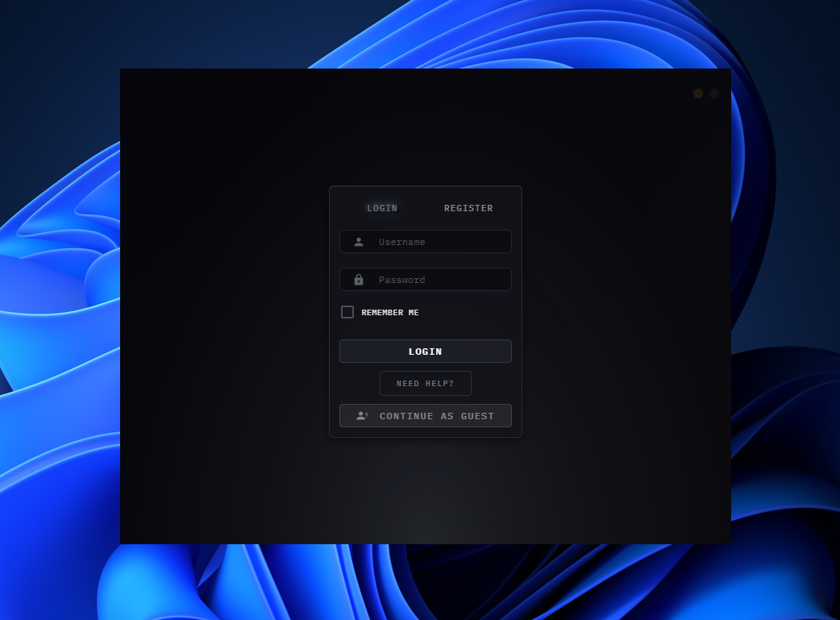The image size is (840, 620).
Task: Open the REGISTER tab
Action: 468,208
